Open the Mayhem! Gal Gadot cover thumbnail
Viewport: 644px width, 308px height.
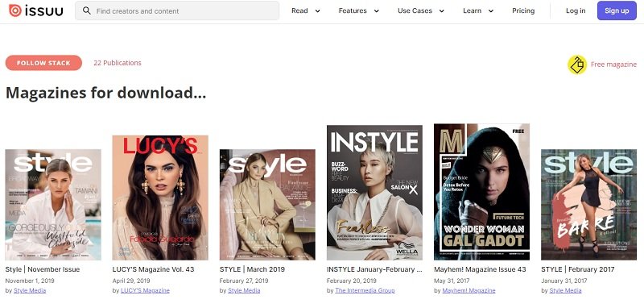pyautogui.click(x=481, y=192)
